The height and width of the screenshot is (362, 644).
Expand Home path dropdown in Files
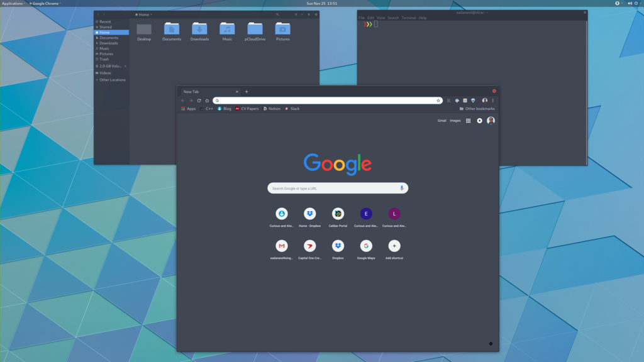(x=144, y=14)
